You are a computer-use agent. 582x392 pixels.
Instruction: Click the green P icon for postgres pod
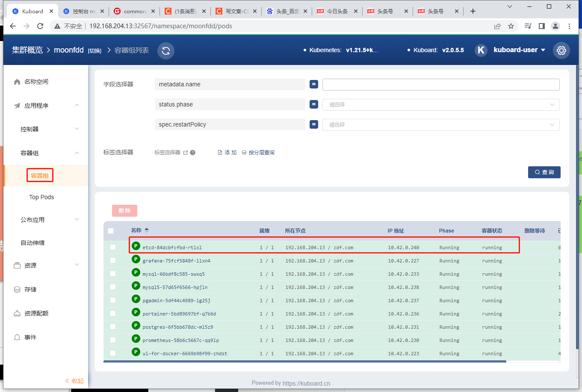tap(136, 325)
